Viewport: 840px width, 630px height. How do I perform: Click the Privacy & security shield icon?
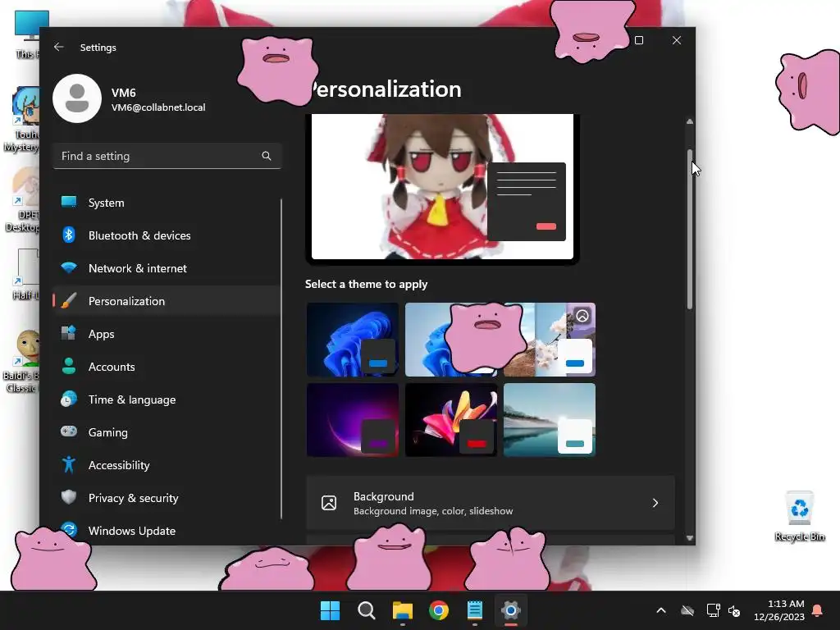[x=69, y=497]
